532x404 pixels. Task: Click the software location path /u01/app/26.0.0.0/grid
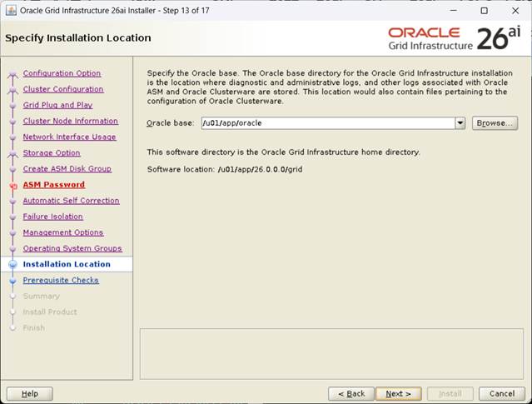[260, 169]
